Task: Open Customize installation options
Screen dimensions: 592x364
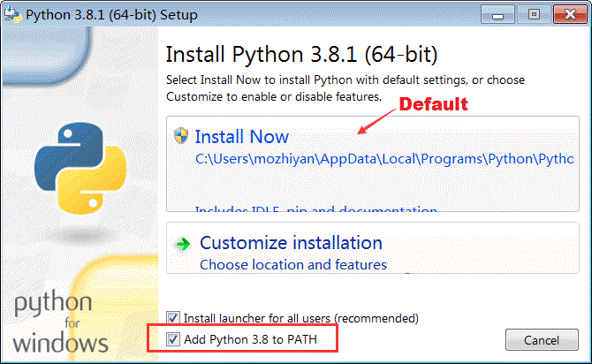Action: click(x=291, y=243)
